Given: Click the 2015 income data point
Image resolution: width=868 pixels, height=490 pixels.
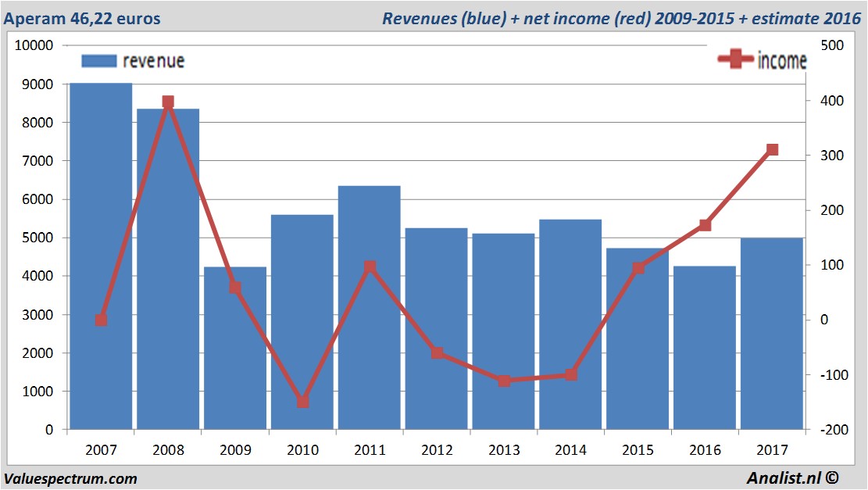Looking at the screenshot, I should [638, 268].
